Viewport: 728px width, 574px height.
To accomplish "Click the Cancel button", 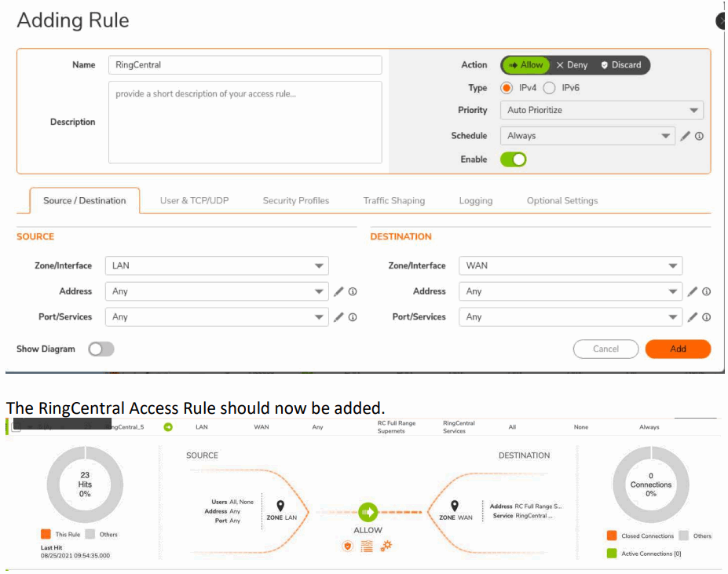I will [x=605, y=349].
